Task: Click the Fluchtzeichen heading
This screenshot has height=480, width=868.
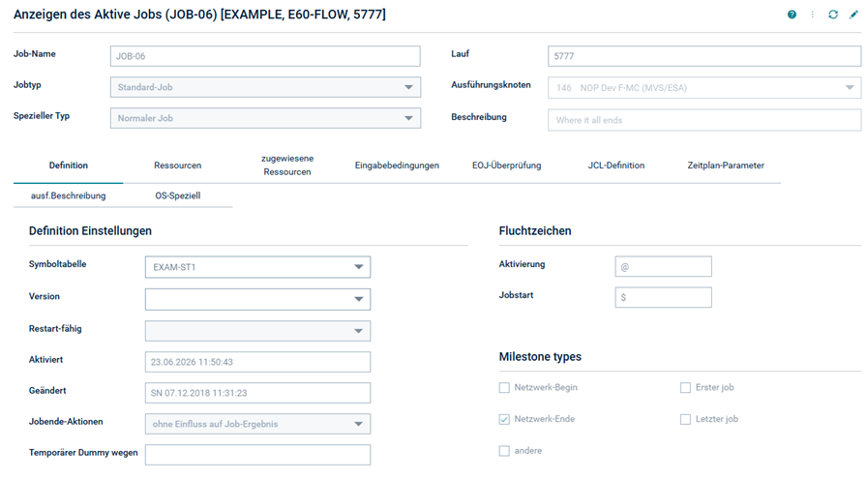Action: pos(535,231)
